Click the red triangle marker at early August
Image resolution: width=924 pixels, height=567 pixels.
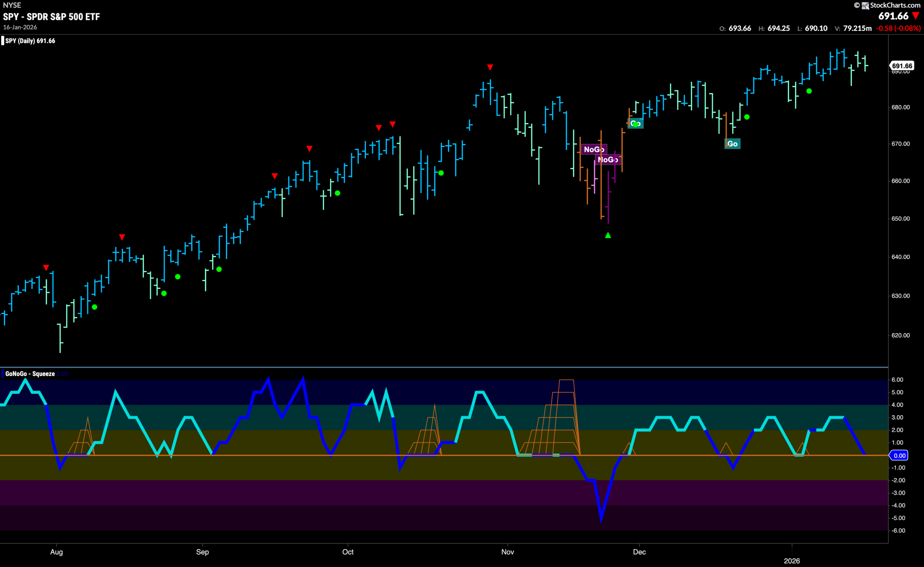point(46,268)
